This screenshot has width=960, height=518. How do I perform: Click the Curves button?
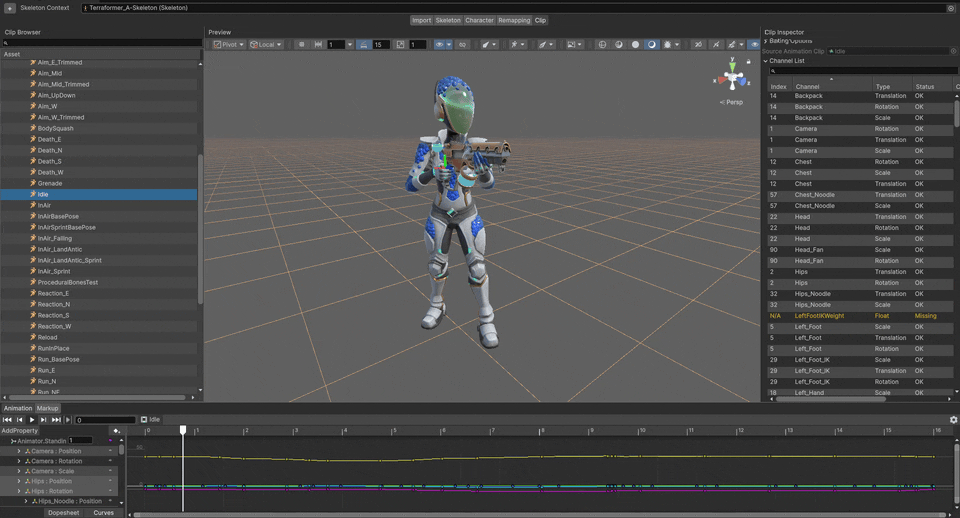(x=103, y=513)
